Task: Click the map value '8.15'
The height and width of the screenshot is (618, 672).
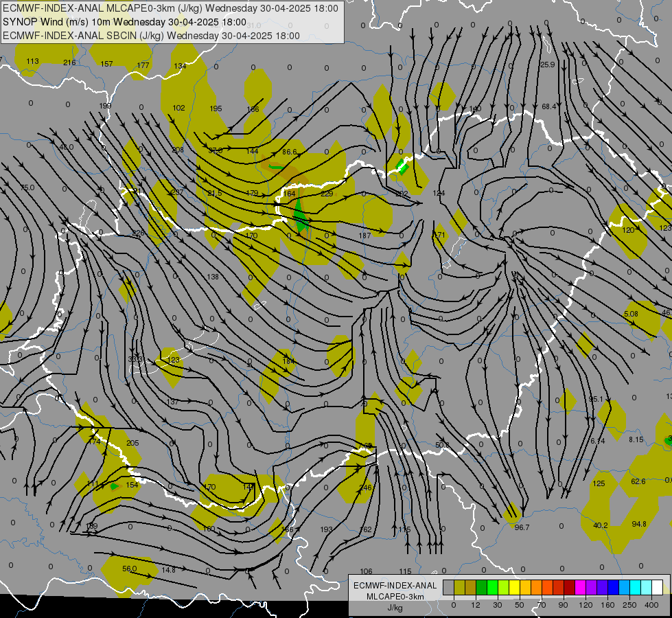Action: [636, 439]
